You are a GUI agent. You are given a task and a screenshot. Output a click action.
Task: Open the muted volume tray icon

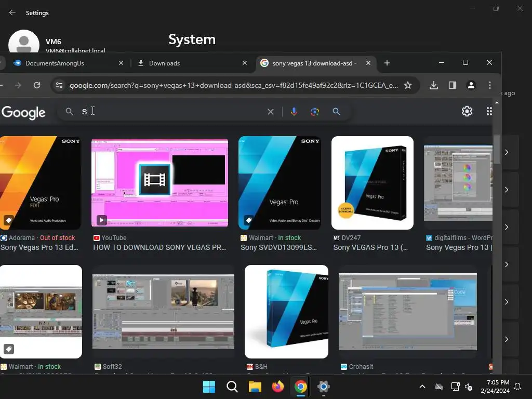[x=469, y=387]
